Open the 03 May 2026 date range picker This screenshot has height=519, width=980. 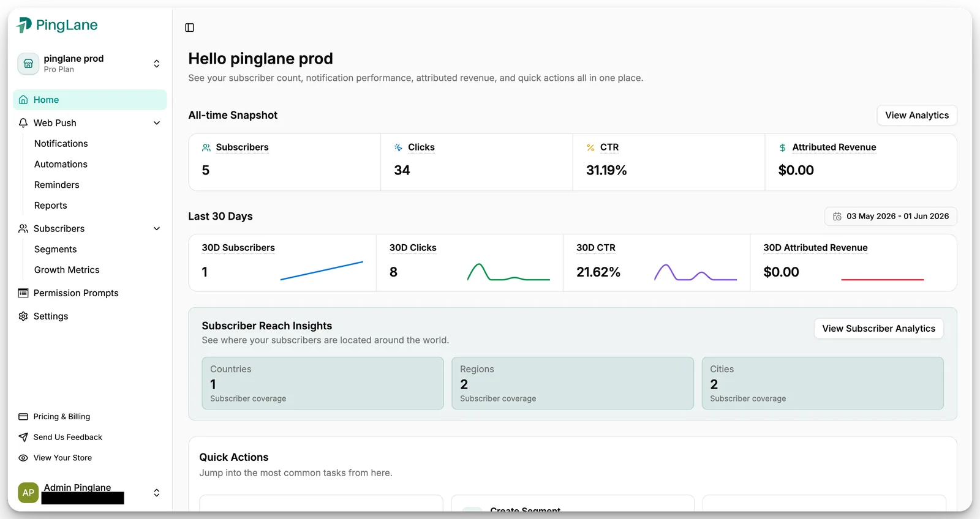click(891, 217)
